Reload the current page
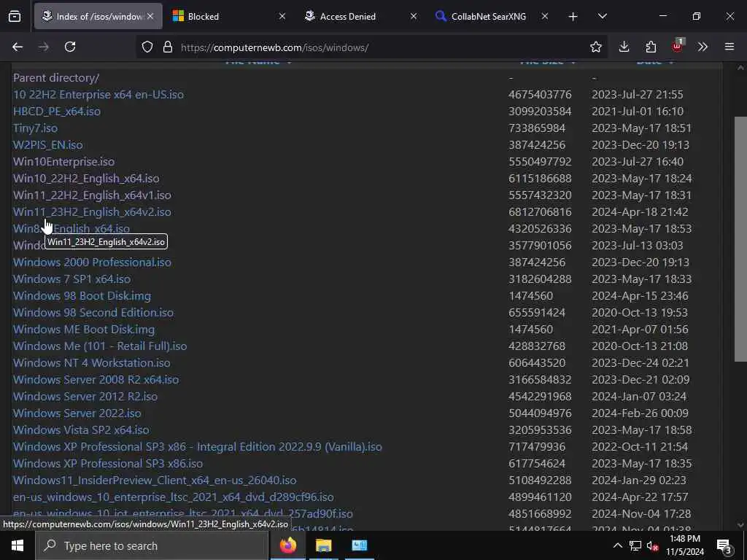This screenshot has width=747, height=560. pyautogui.click(x=70, y=47)
